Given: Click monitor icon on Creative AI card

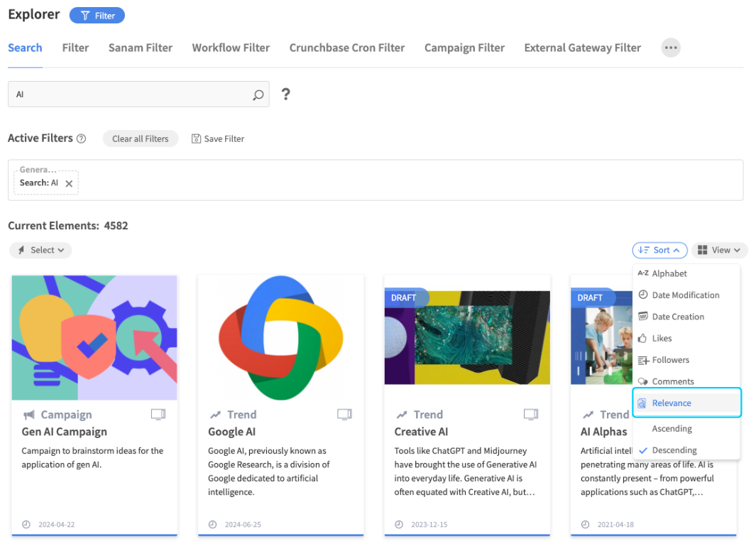Looking at the screenshot, I should point(530,414).
